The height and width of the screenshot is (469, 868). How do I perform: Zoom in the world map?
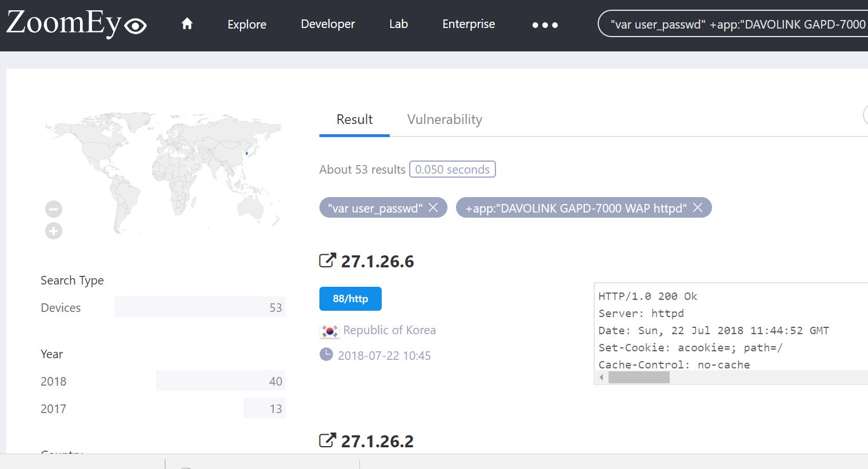click(54, 231)
